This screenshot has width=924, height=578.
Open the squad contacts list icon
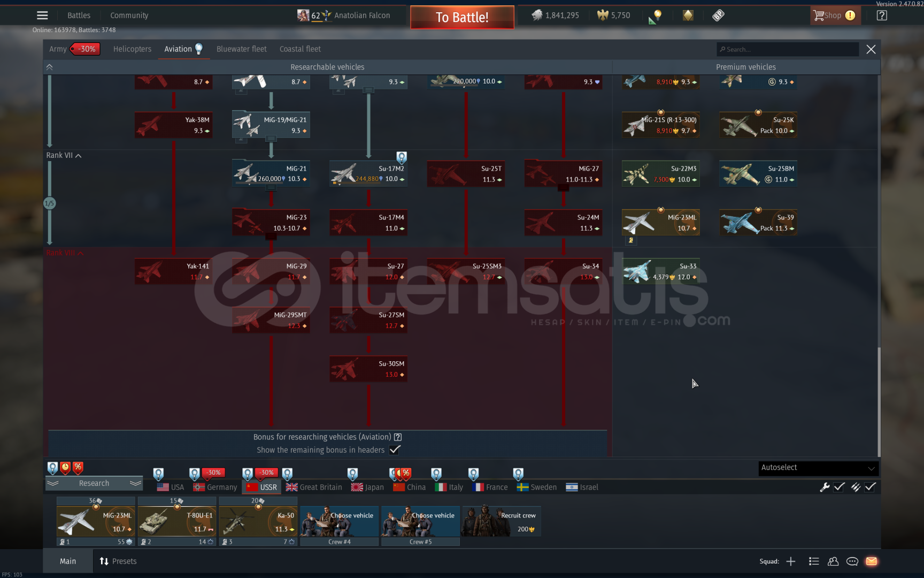(814, 561)
